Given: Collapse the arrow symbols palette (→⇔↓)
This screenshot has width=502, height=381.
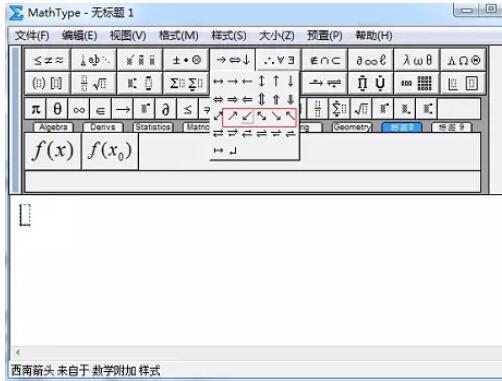Looking at the screenshot, I should (x=233, y=60).
